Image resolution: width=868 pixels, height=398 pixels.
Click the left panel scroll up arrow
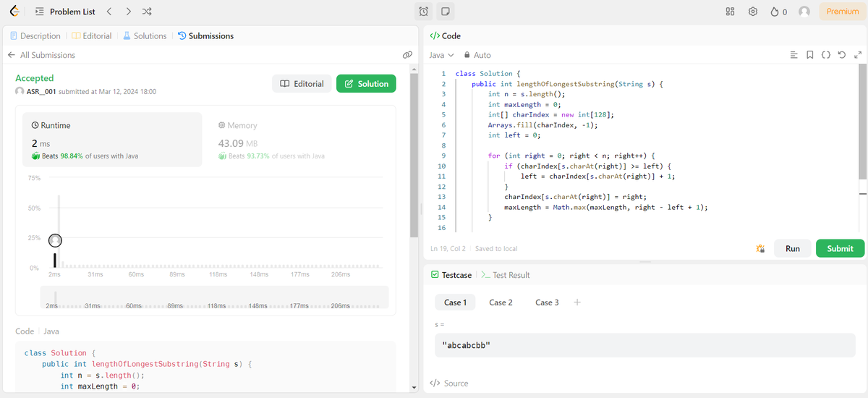(x=414, y=69)
